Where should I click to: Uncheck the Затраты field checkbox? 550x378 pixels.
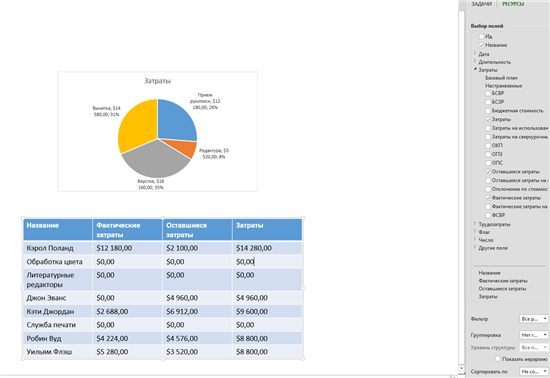488,120
